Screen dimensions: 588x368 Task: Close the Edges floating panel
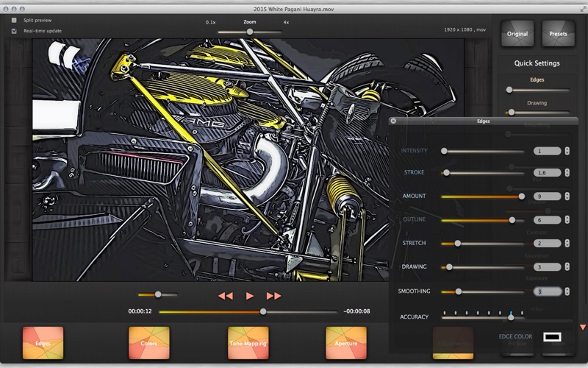coord(393,121)
